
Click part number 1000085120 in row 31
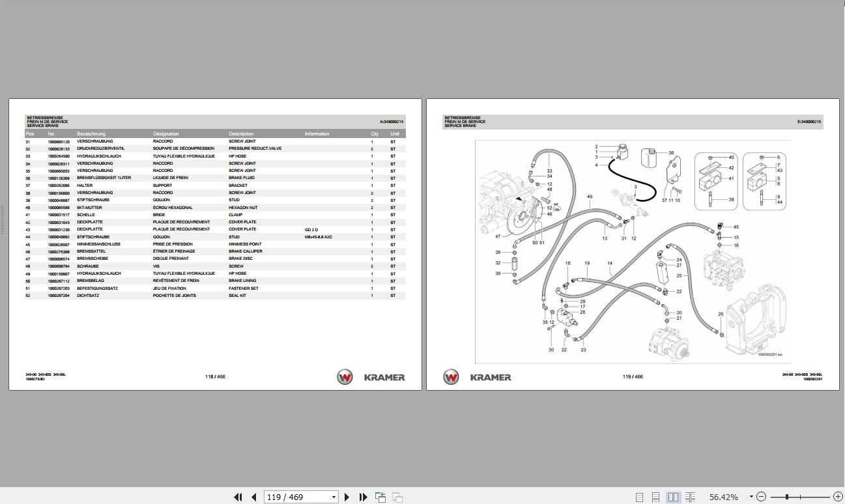[59, 142]
